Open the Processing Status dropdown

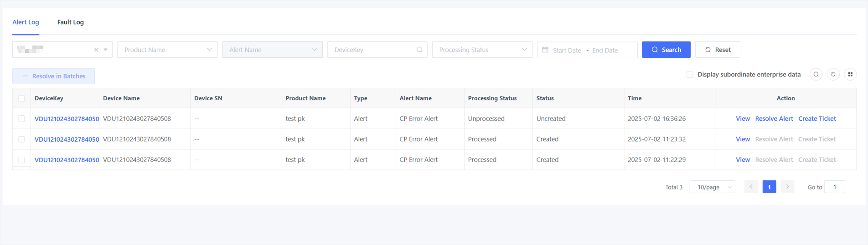pos(482,50)
